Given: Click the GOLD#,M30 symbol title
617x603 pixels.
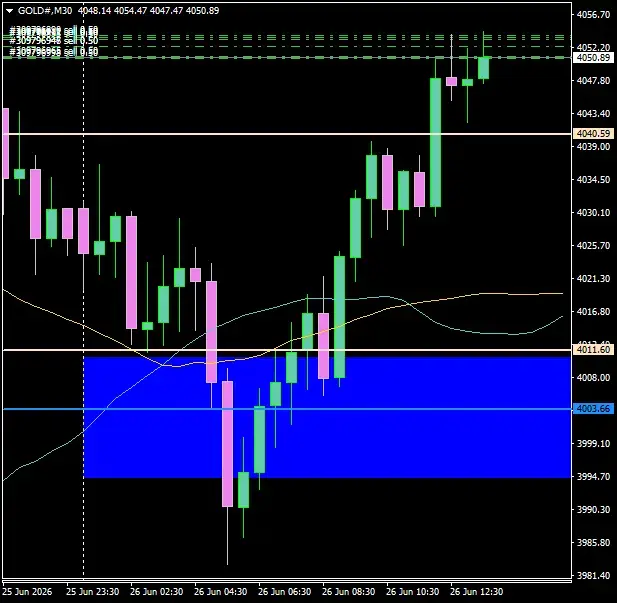Looking at the screenshot, I should pyautogui.click(x=45, y=11).
